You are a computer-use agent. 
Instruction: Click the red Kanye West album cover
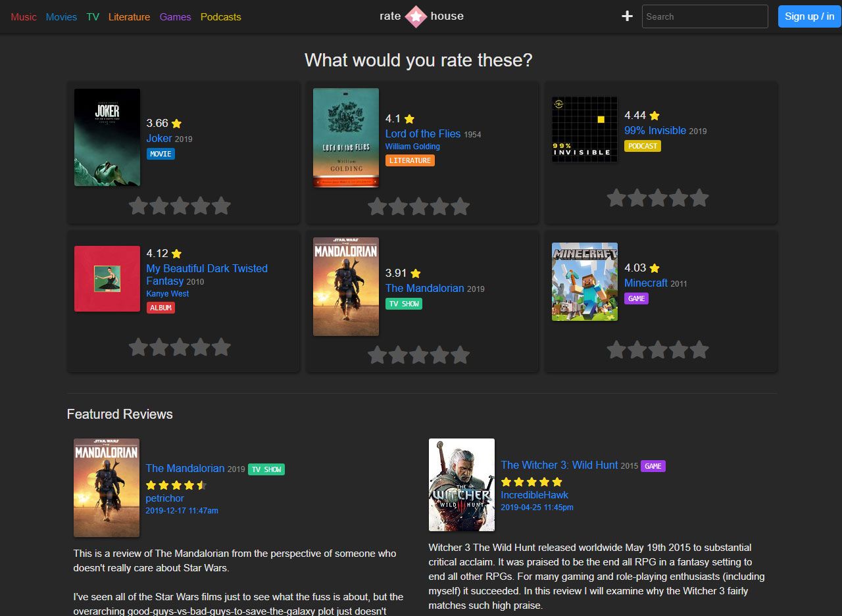107,279
